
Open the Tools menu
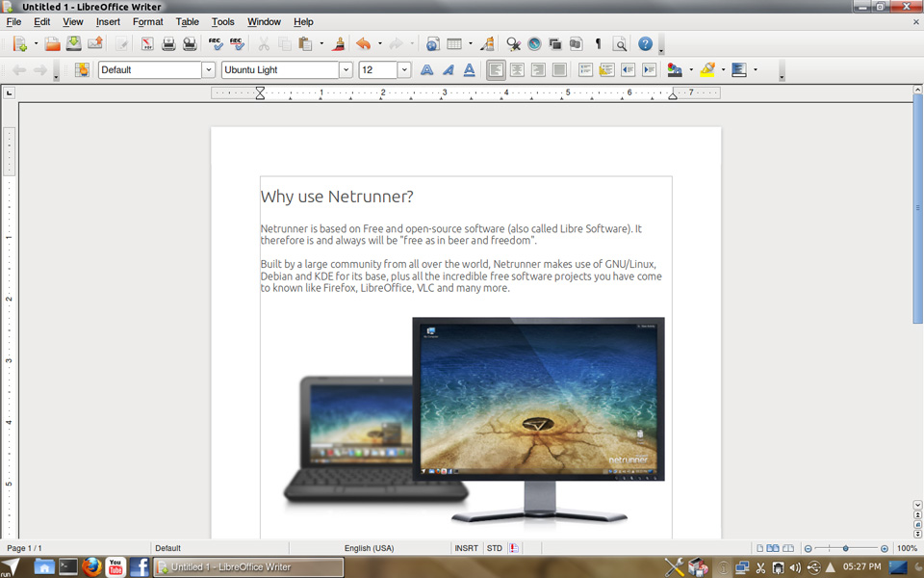pos(222,21)
